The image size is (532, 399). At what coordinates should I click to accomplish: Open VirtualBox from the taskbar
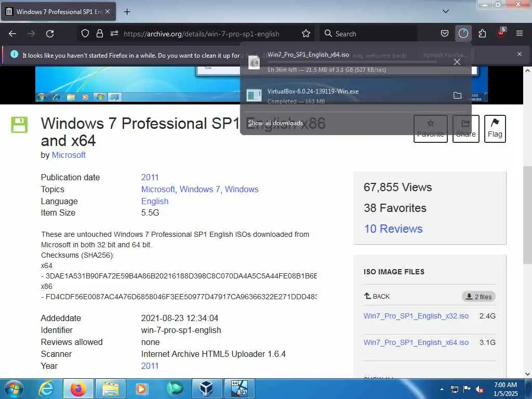click(x=206, y=389)
